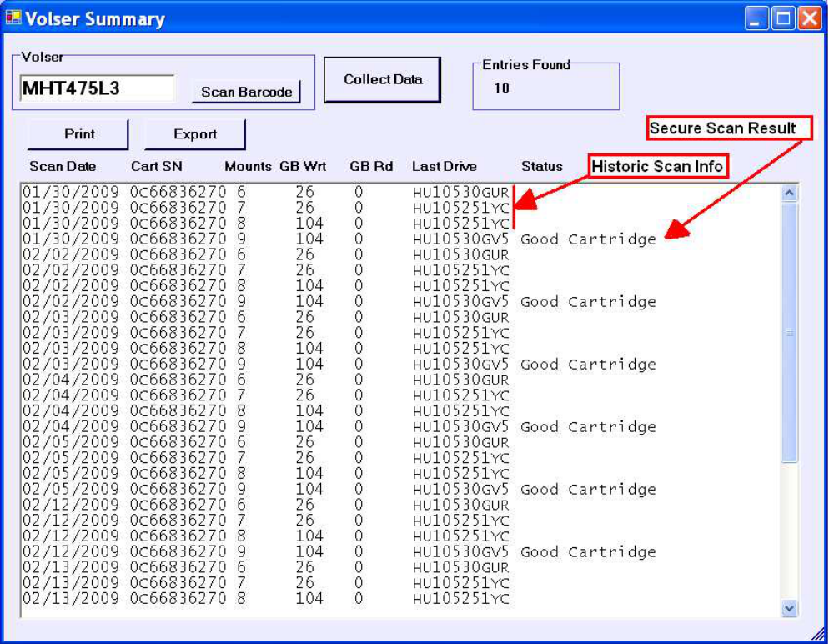Click the scrollbar down arrow
829x644 pixels.
click(789, 608)
